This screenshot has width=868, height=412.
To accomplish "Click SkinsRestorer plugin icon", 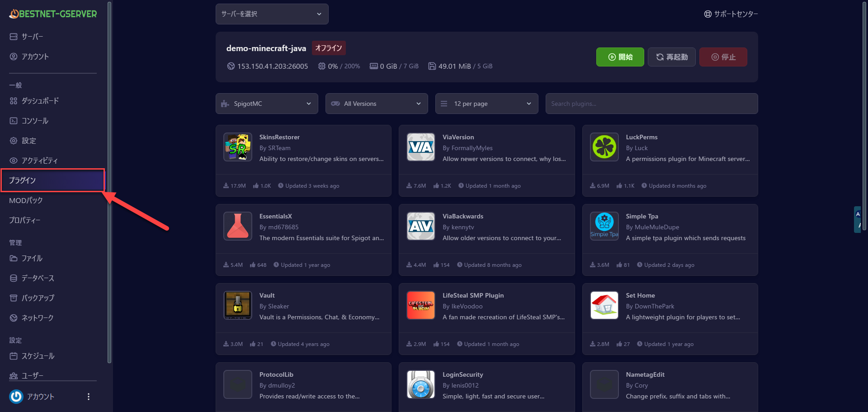I will [x=238, y=147].
